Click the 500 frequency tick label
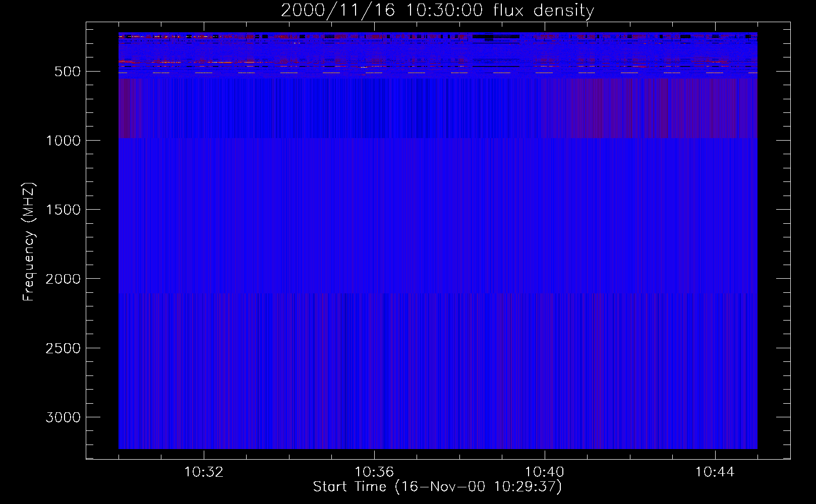Image resolution: width=816 pixels, height=504 pixels. tap(68, 72)
